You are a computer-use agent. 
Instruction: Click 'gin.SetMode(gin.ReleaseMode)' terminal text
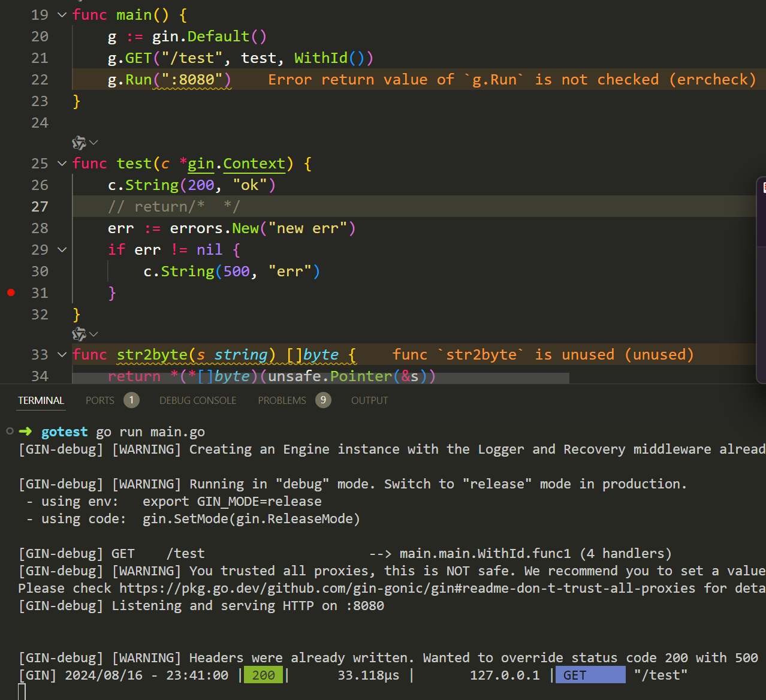pos(251,519)
